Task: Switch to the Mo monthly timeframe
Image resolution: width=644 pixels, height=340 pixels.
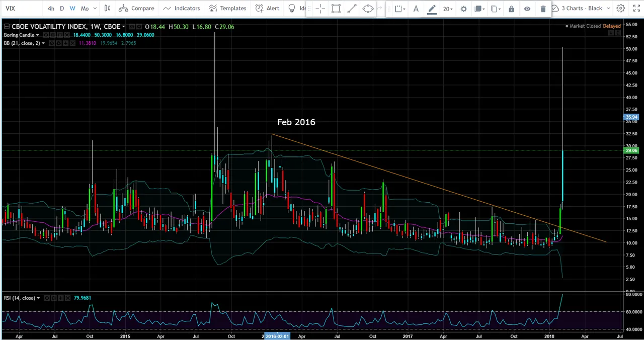Action: 84,9
